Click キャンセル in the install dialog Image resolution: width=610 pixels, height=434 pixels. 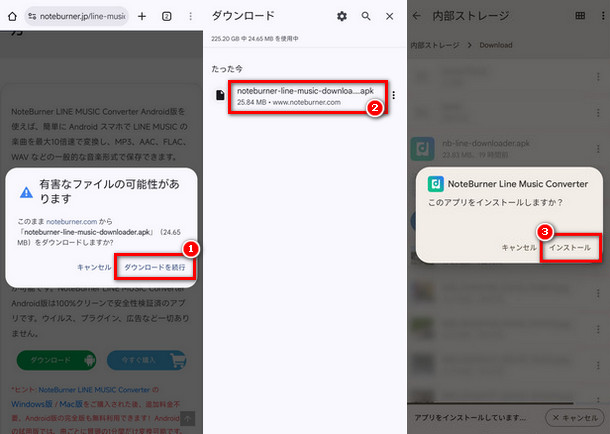tap(519, 247)
